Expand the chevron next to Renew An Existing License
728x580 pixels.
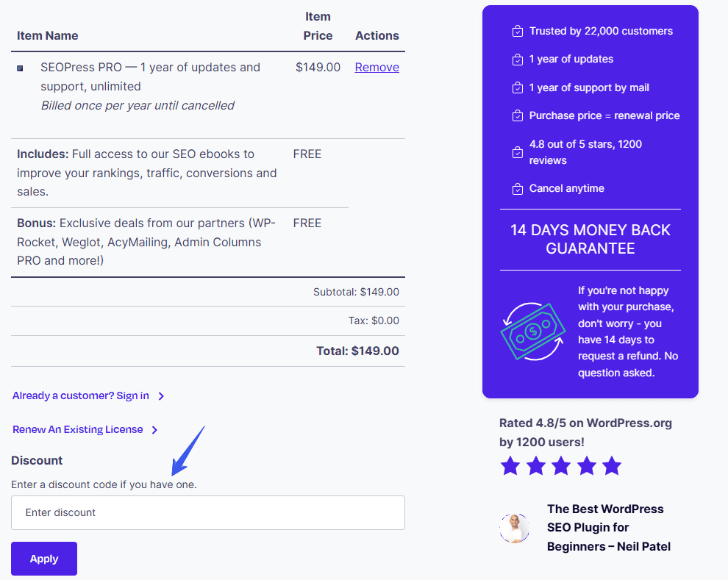pyautogui.click(x=154, y=430)
